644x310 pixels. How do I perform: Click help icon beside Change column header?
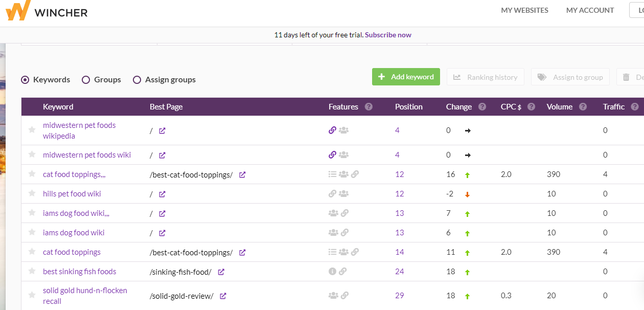(x=482, y=107)
